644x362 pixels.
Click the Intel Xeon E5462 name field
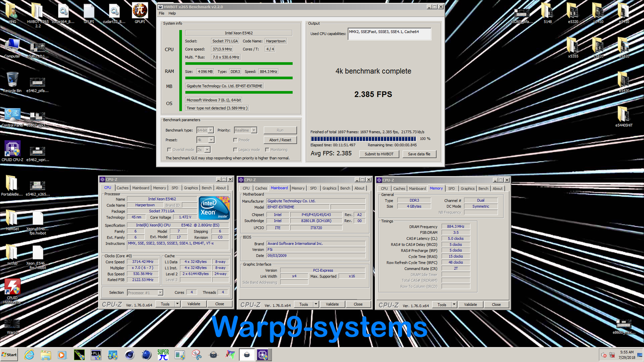[162, 199]
